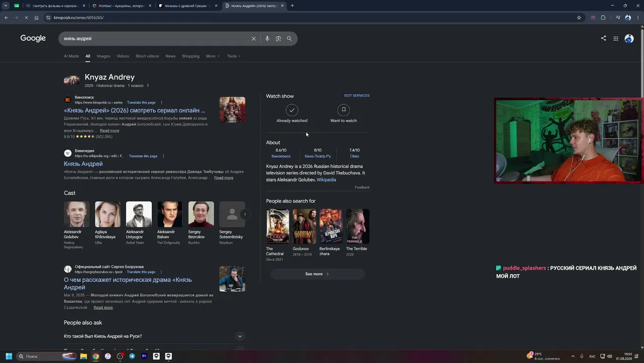This screenshot has height=363, width=644.
Task: Share results via share icon
Action: (x=603, y=38)
